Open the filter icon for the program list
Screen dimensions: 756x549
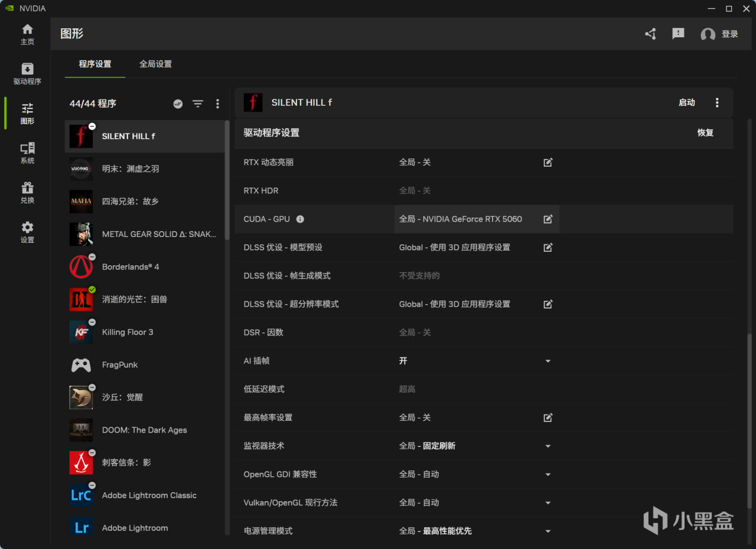tap(198, 104)
